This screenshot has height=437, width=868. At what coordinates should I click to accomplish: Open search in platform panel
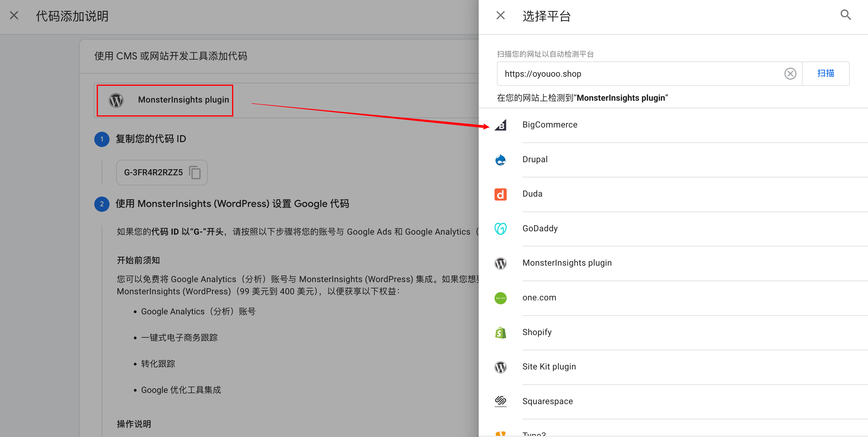pyautogui.click(x=845, y=15)
